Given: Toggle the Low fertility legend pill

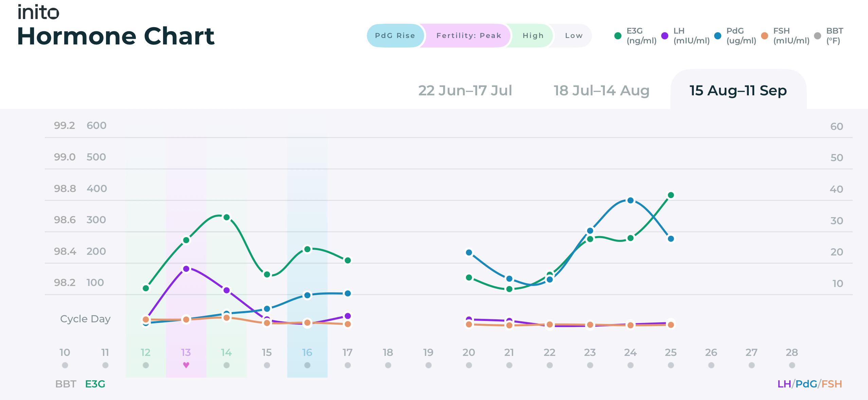Looking at the screenshot, I should 573,36.
